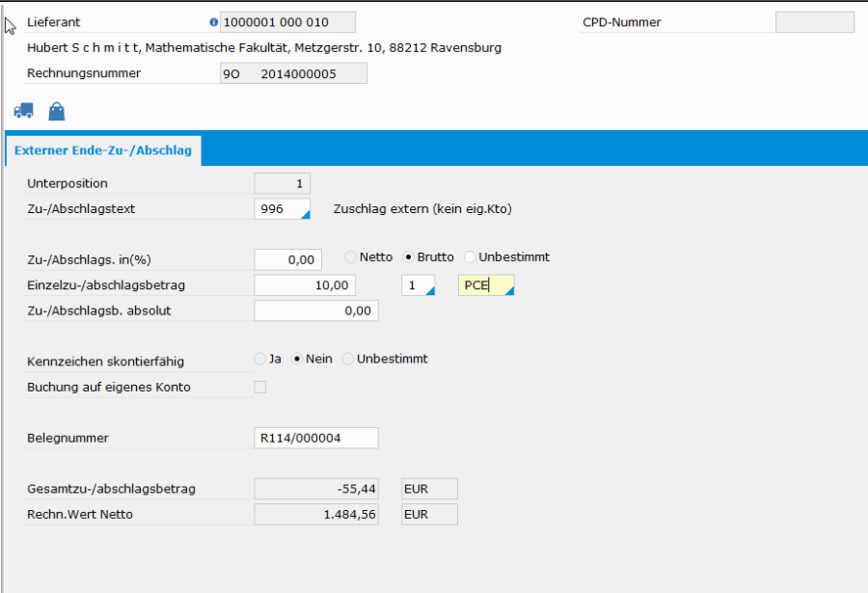Click the Zu-/Abschlagsb. absolut field

tap(316, 310)
